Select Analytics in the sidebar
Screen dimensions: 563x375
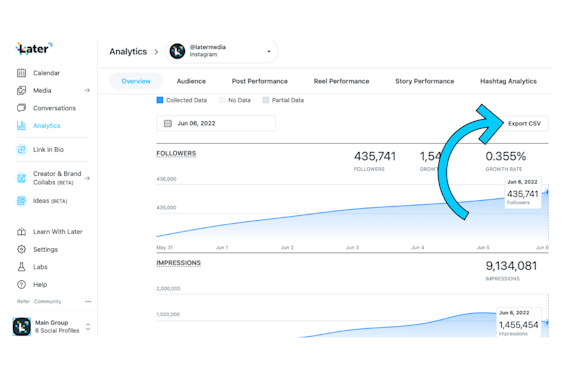click(47, 126)
